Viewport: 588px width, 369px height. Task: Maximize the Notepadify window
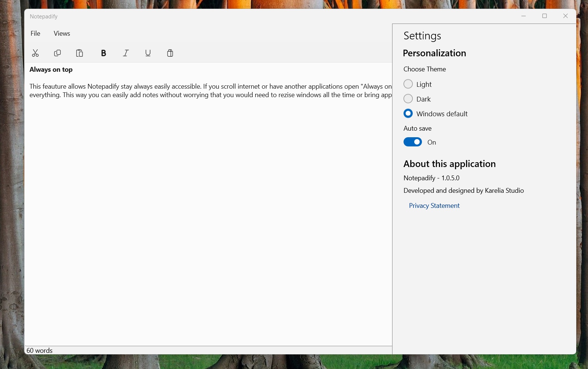tap(545, 16)
